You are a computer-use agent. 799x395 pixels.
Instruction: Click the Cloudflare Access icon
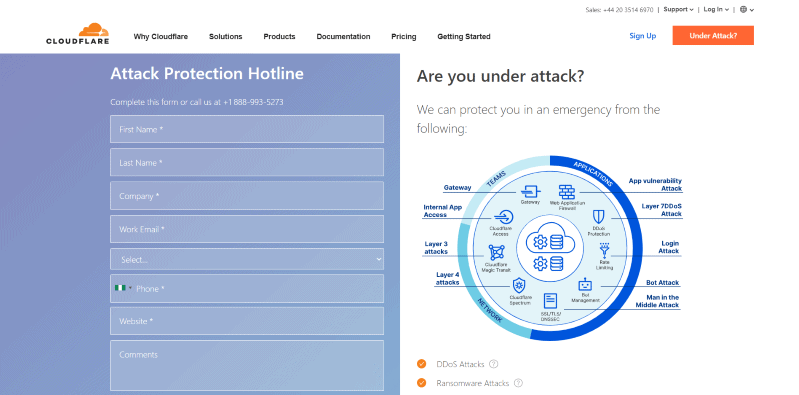point(503,217)
